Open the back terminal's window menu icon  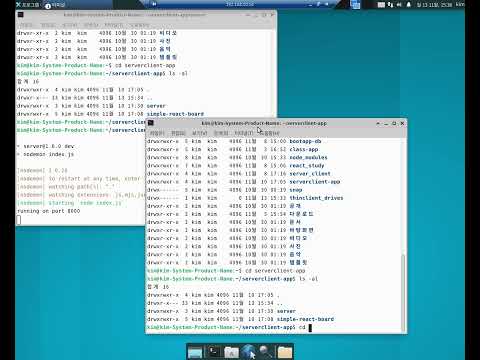(20, 15)
